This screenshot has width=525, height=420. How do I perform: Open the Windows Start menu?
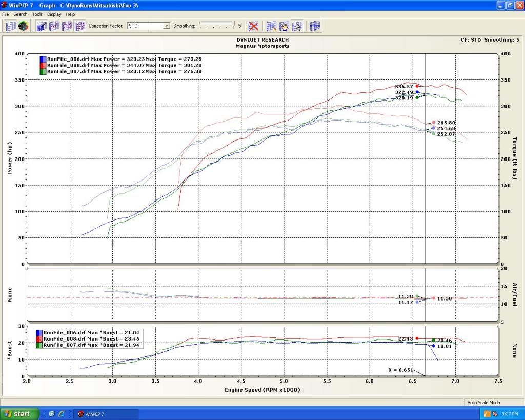[19, 414]
